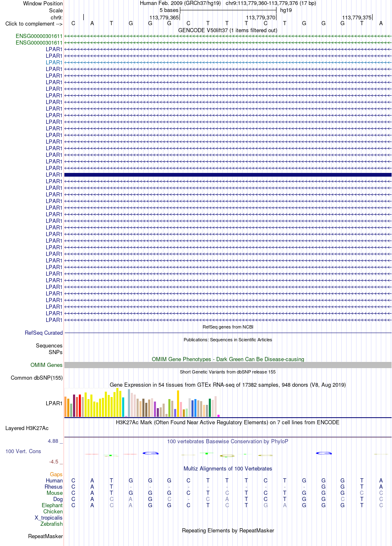Open '100 vertebrates Basewise Conservation by PhyloP' title
The width and height of the screenshot is (392, 546).
click(x=228, y=442)
